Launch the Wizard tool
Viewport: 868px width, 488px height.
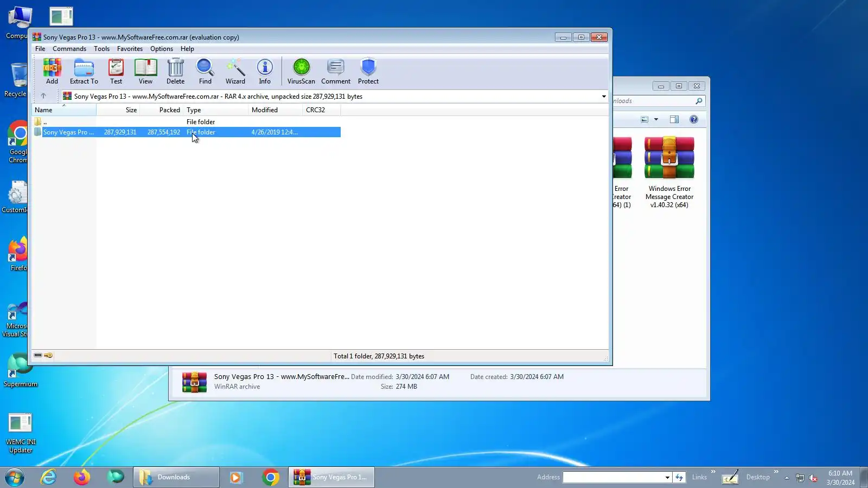[x=235, y=72]
